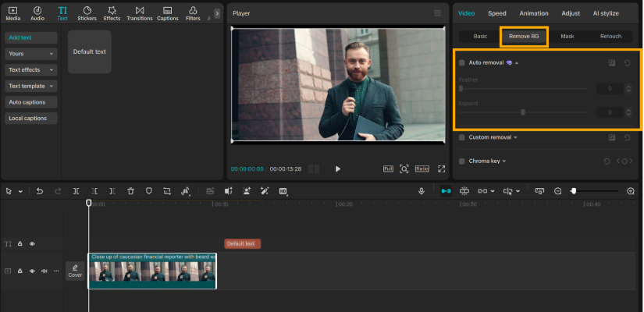Viewport: 644px width, 312px height.
Task: Lock the video track
Action: [x=20, y=271]
